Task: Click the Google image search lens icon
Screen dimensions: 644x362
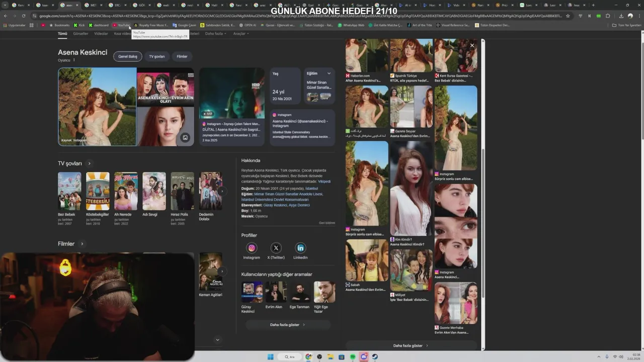Action: 185,137
